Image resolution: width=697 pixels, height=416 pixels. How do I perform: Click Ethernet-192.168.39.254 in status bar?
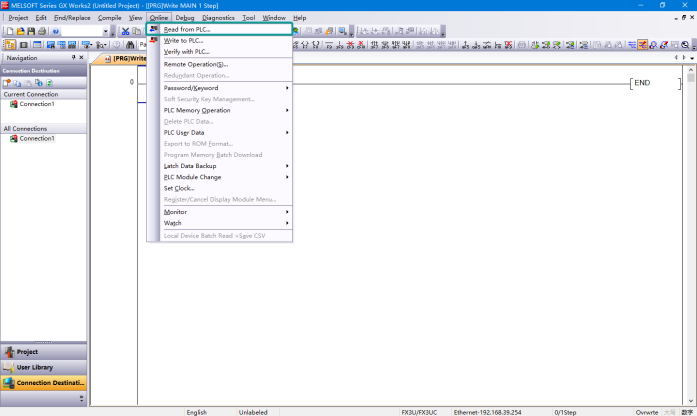tap(488, 412)
